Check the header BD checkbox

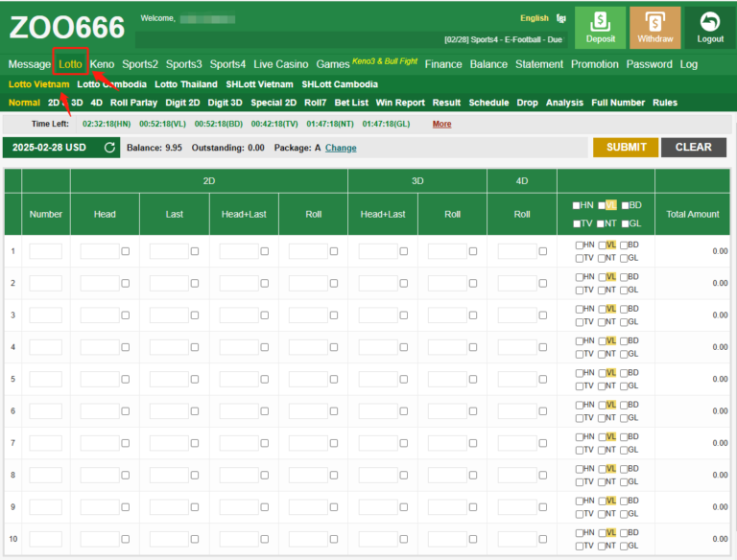point(625,205)
